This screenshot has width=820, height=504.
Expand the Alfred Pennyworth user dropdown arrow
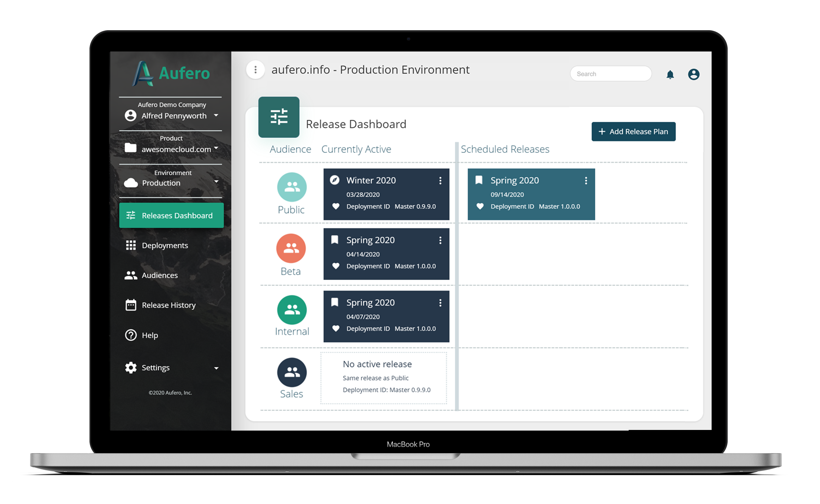tap(216, 115)
